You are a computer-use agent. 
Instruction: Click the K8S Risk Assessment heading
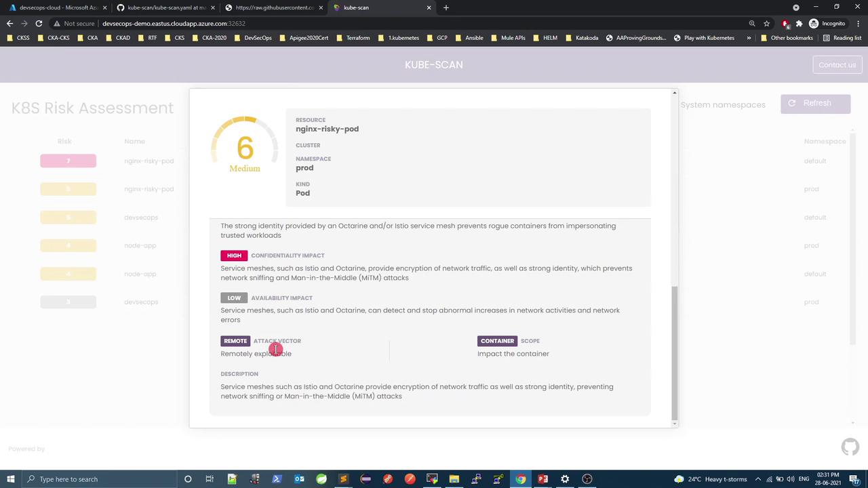(92, 108)
